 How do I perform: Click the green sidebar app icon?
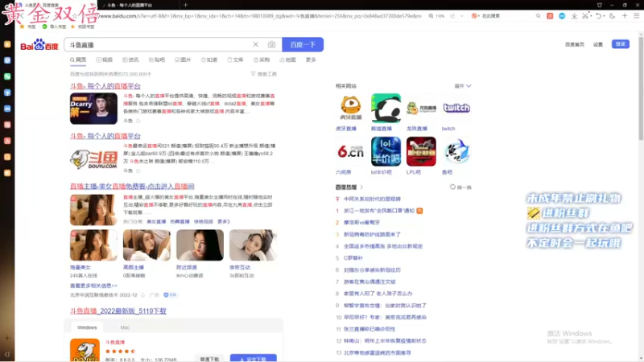click(7, 76)
